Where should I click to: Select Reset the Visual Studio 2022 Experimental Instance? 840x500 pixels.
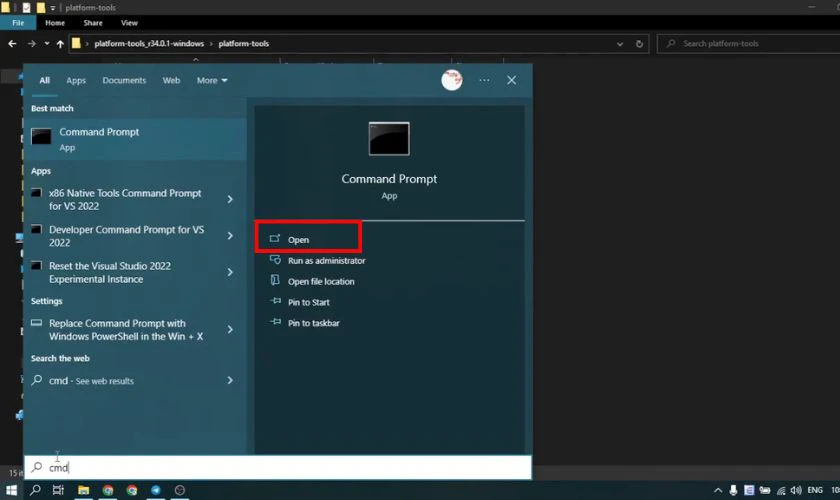[x=110, y=272]
